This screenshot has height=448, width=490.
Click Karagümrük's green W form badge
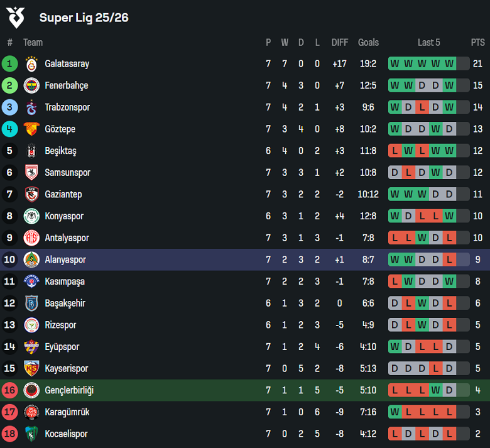tap(395, 412)
